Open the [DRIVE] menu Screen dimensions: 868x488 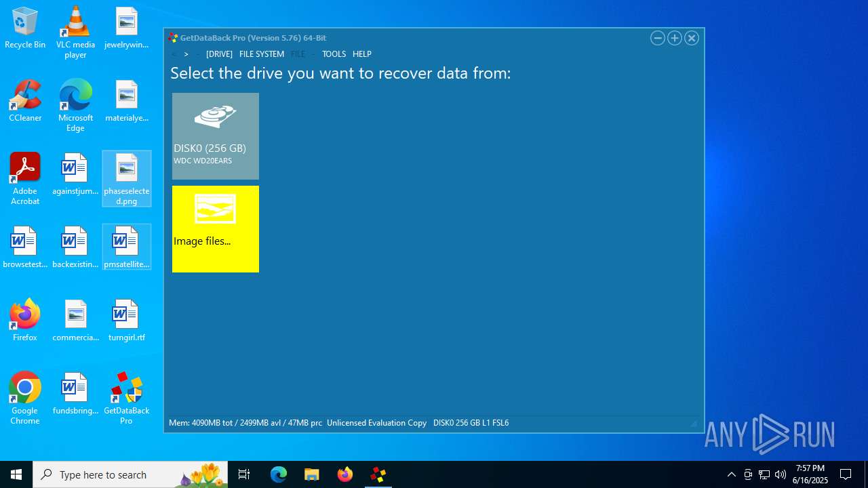219,54
